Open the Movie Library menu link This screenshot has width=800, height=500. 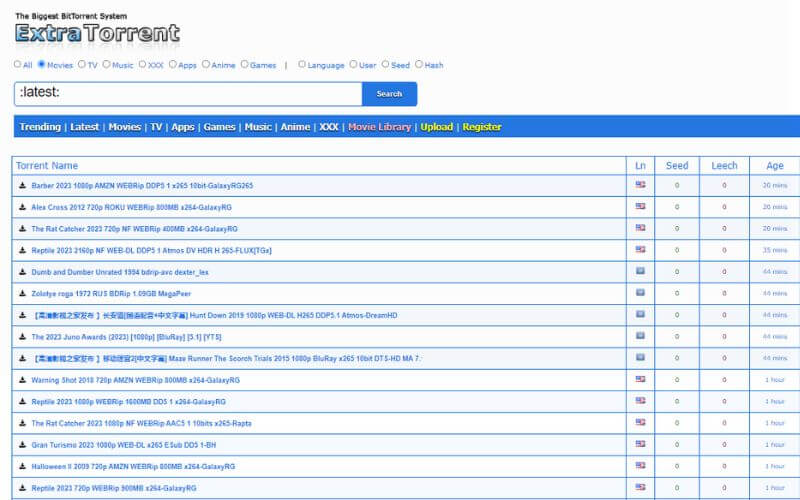(x=379, y=127)
